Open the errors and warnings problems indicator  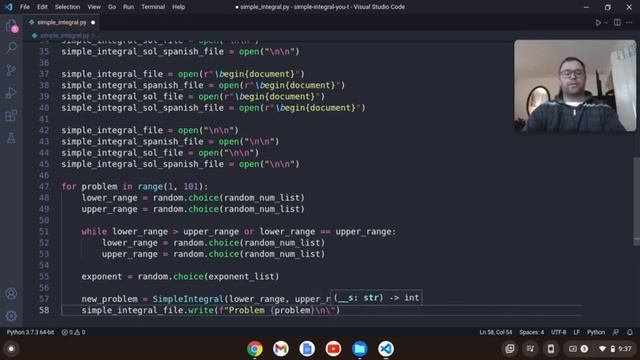tap(73, 332)
